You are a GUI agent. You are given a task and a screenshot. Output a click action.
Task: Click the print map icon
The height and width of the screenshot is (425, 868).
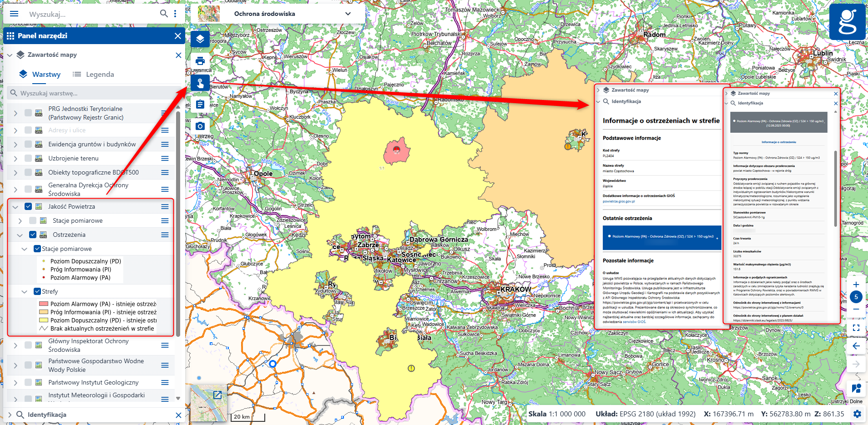[200, 61]
